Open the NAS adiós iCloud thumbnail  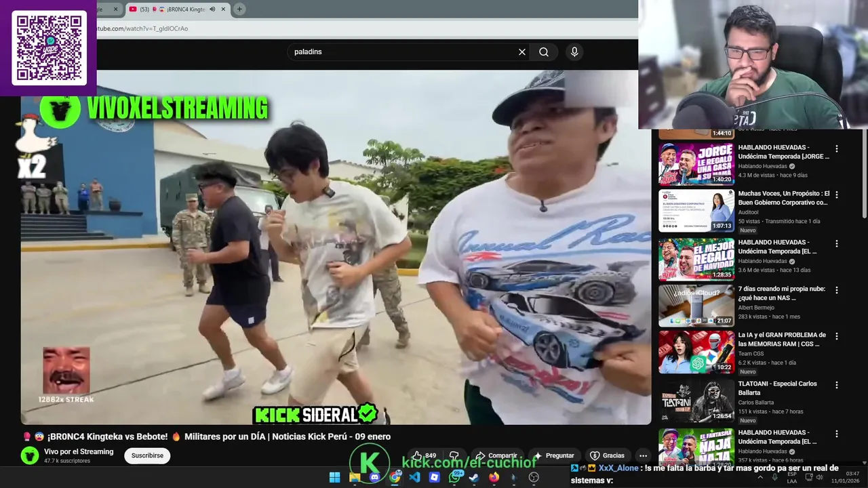(696, 305)
